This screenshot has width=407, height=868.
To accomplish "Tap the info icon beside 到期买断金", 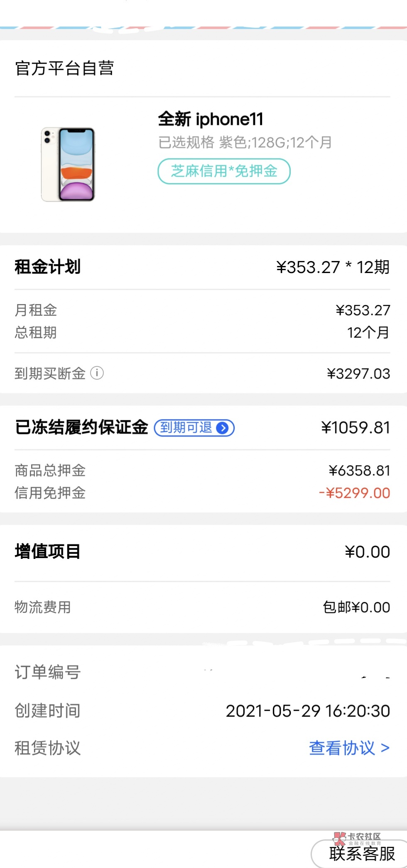I will point(97,373).
